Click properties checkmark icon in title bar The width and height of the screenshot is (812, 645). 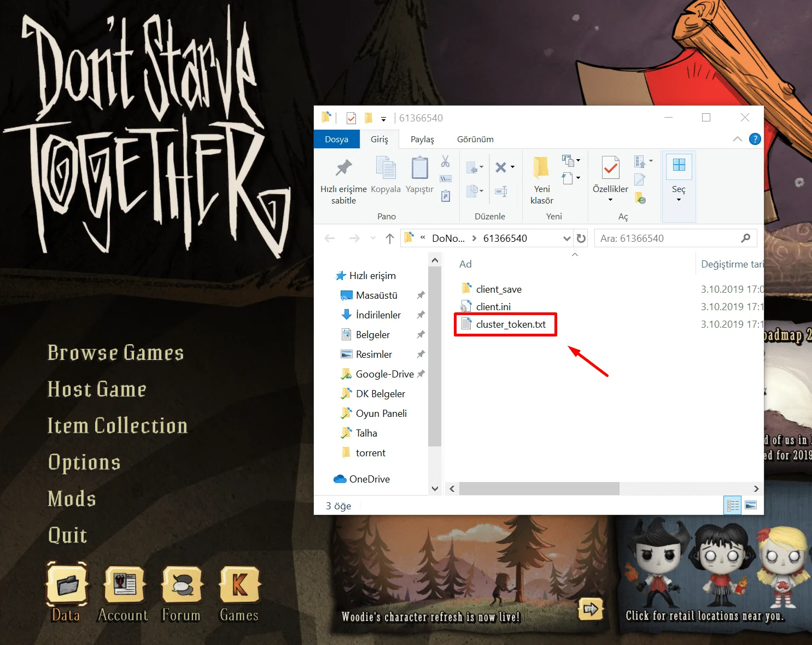351,118
